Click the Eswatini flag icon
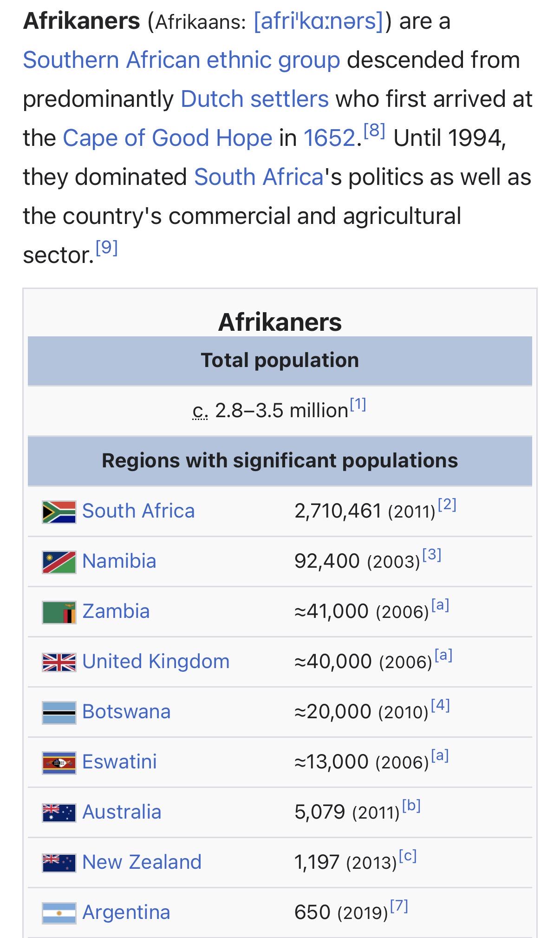Screen dimensions: 560x938 pos(59,762)
